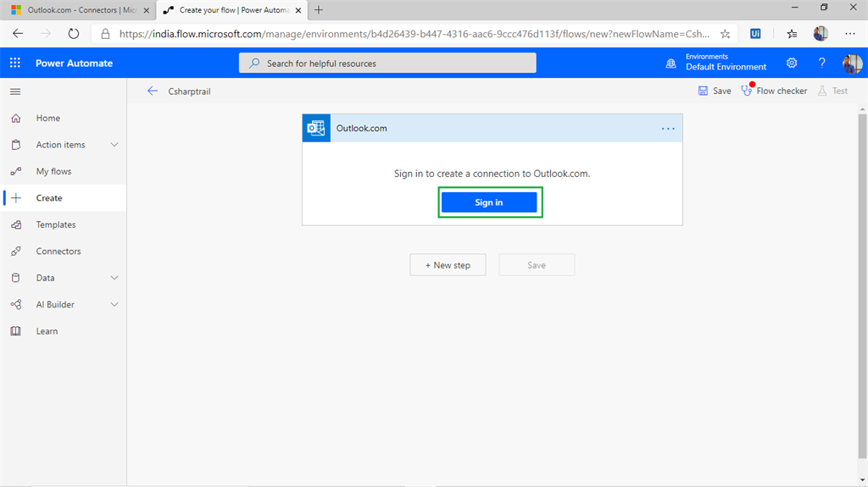Go back using the arrow beside Csharptrail
Screen dimensions: 868x487
coord(153,91)
